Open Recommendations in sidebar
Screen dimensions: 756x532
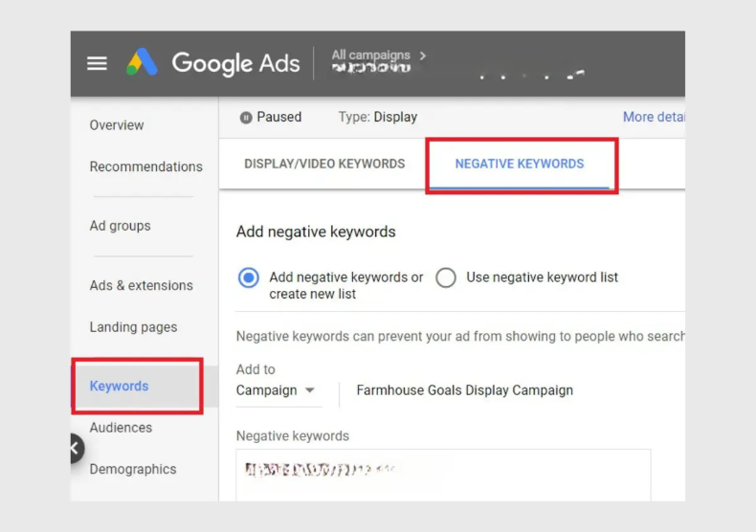146,166
